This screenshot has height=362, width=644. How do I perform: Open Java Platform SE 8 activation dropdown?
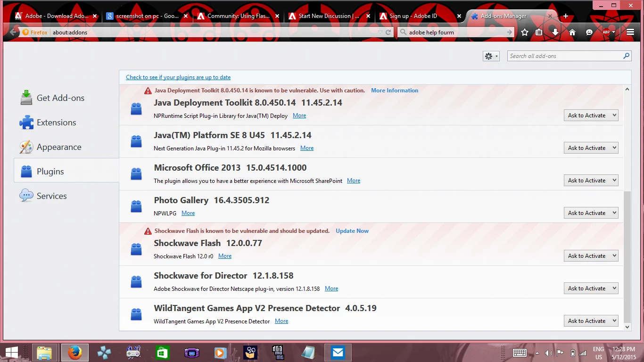pyautogui.click(x=591, y=148)
